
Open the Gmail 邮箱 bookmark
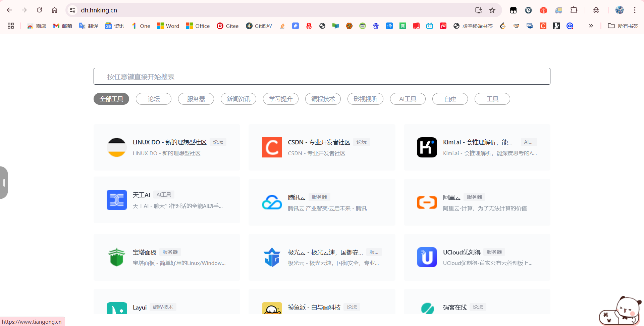click(63, 26)
